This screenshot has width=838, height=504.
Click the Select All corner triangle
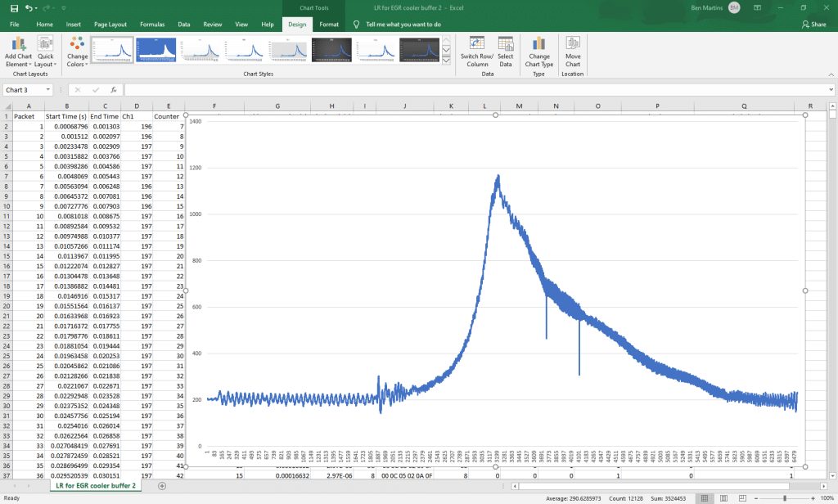click(x=7, y=106)
